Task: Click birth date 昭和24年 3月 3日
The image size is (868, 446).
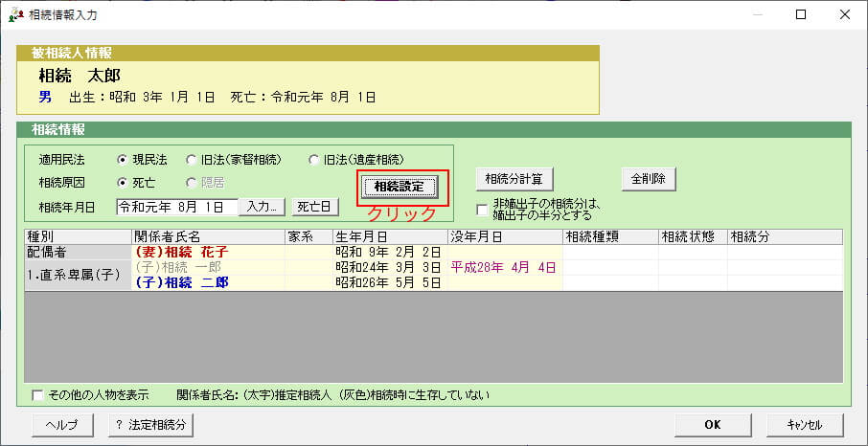Action: (388, 268)
